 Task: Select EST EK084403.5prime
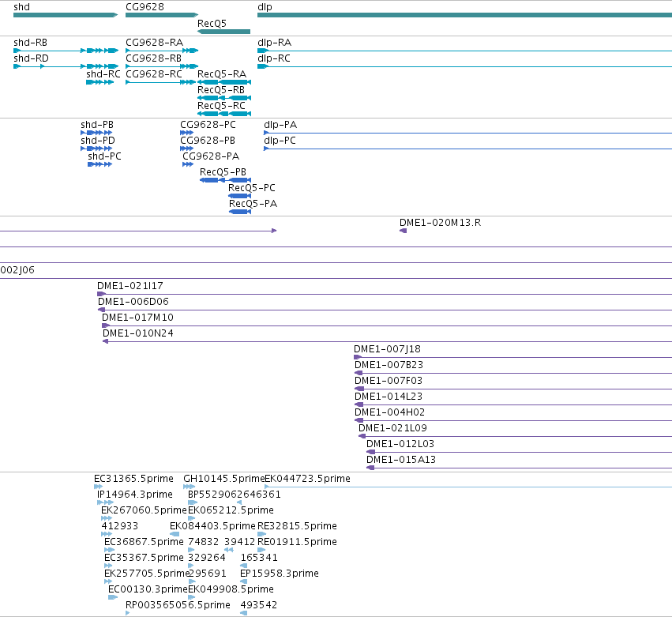pyautogui.click(x=175, y=534)
